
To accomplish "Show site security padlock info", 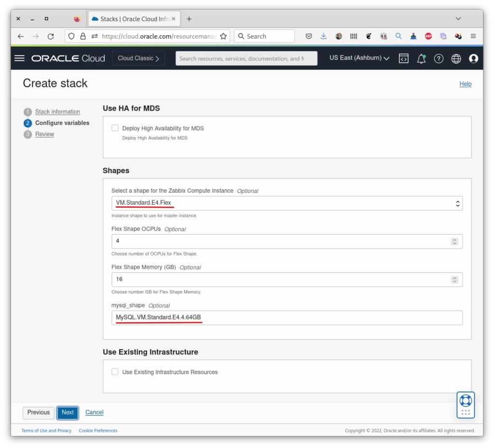I will [83, 36].
